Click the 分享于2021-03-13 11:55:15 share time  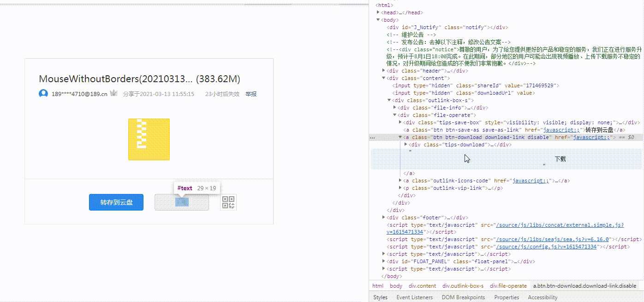pyautogui.click(x=159, y=94)
